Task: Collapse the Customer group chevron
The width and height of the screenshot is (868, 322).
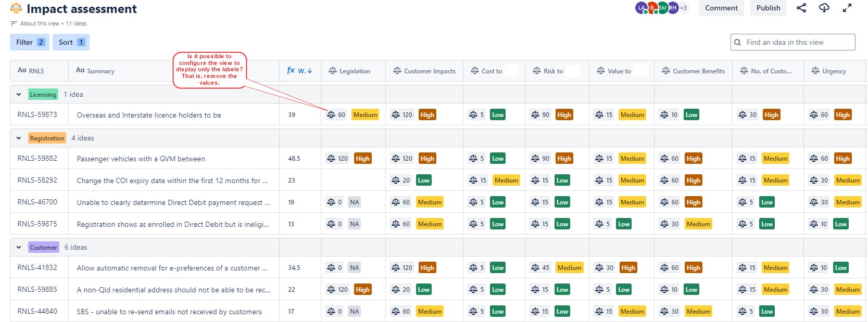Action: point(19,248)
